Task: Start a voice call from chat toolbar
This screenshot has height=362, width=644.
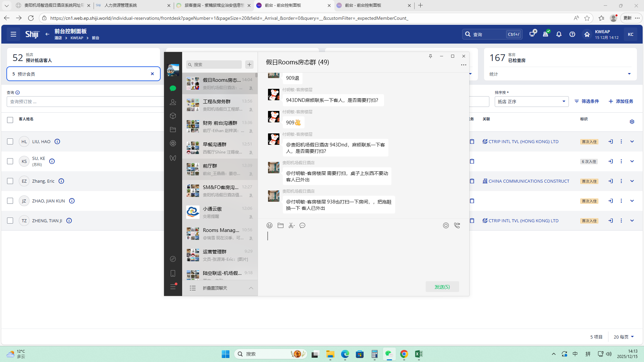Action: tap(457, 226)
